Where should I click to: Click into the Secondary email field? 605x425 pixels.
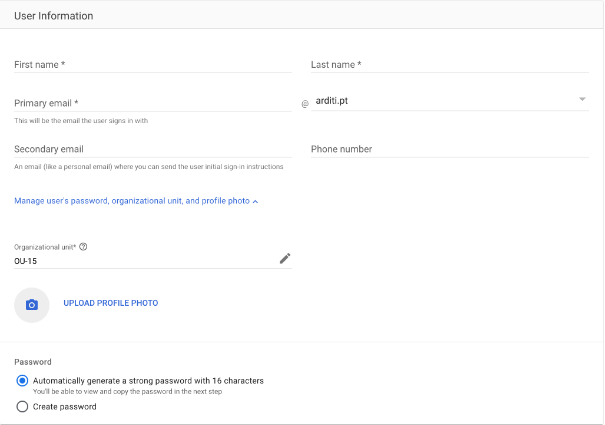click(x=152, y=149)
